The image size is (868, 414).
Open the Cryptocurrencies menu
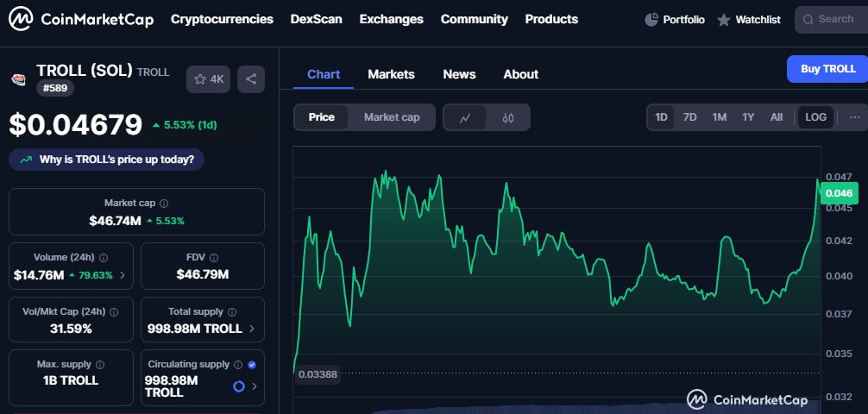coord(222,19)
